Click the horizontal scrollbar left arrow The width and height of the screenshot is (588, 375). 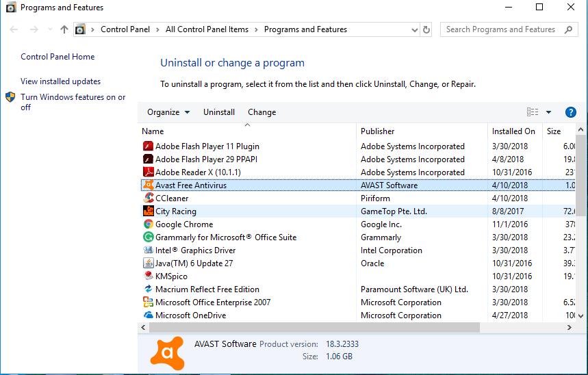point(143,327)
